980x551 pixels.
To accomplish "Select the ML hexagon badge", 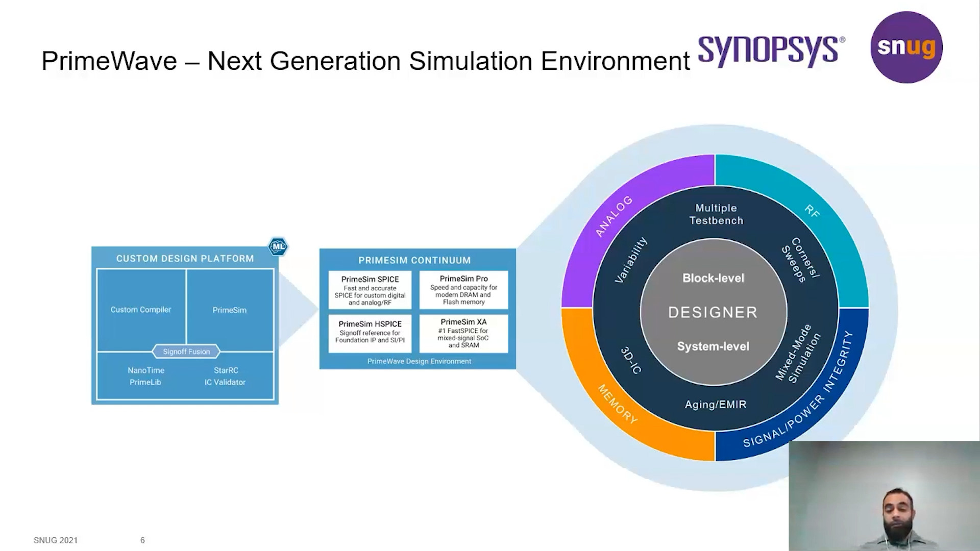I will pos(277,247).
